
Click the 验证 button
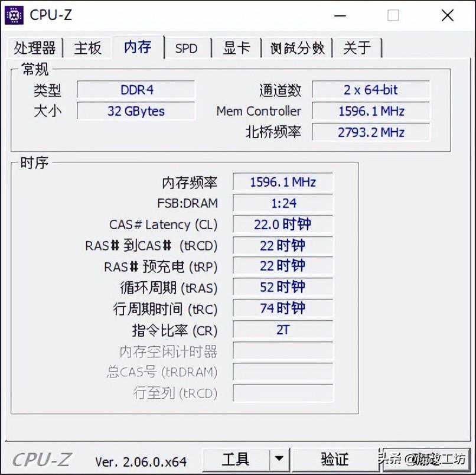(334, 459)
